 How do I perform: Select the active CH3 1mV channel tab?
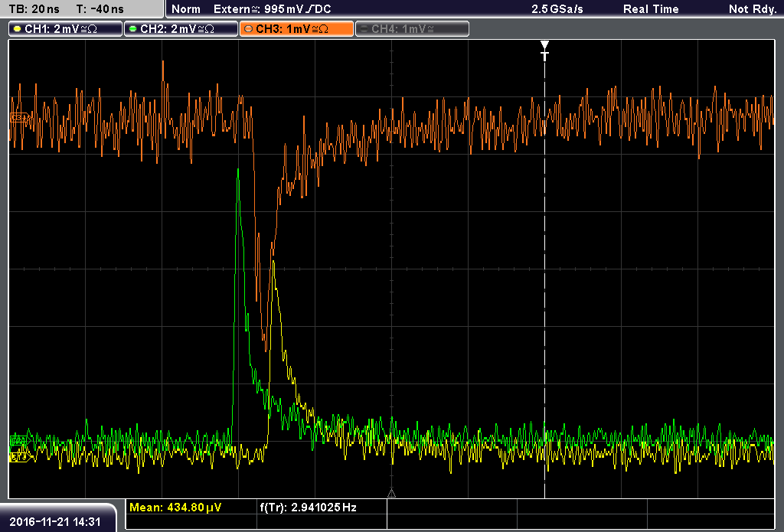[296, 29]
